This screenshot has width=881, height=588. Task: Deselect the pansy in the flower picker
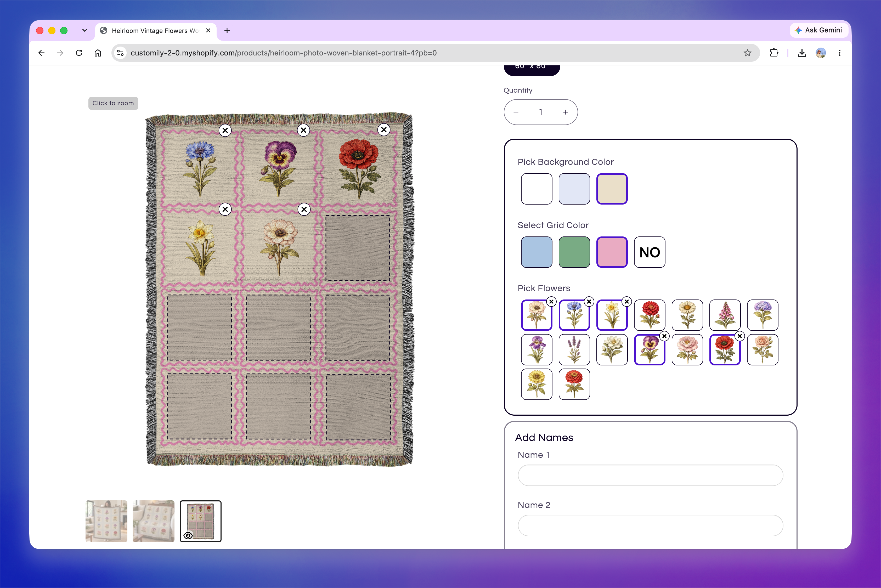[665, 336]
